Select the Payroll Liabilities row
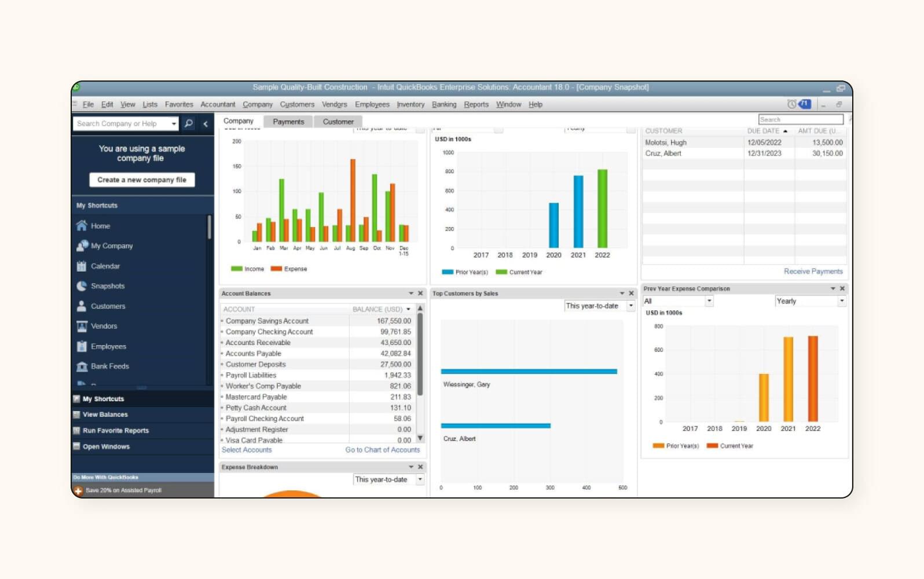This screenshot has width=924, height=579. [317, 375]
